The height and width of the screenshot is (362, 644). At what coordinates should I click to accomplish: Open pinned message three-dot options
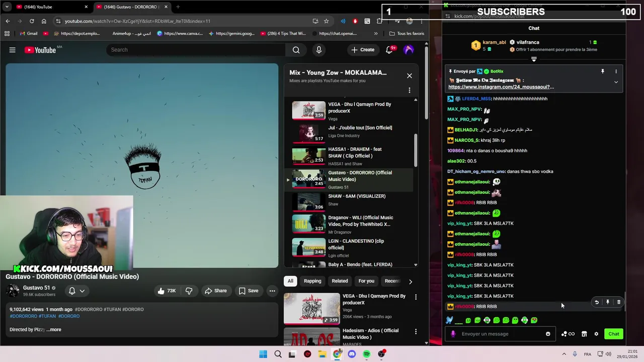tap(616, 71)
